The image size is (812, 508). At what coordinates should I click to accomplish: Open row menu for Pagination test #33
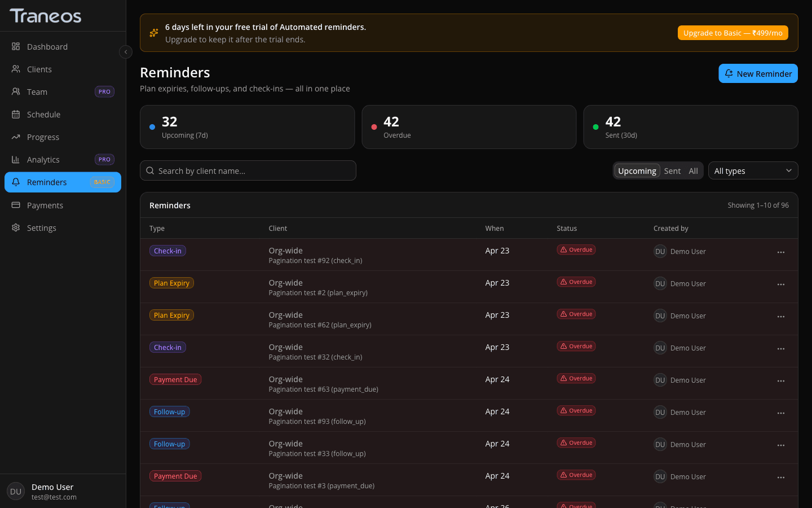(x=781, y=445)
